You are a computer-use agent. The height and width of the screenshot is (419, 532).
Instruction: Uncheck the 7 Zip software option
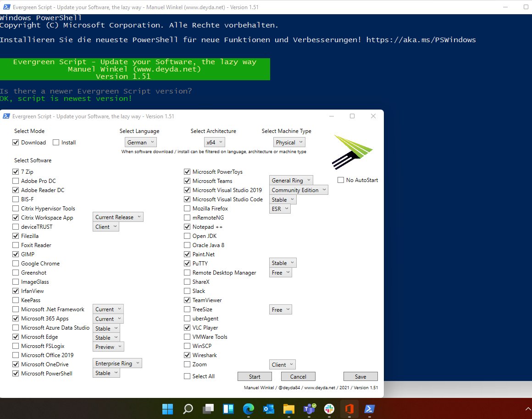click(16, 171)
